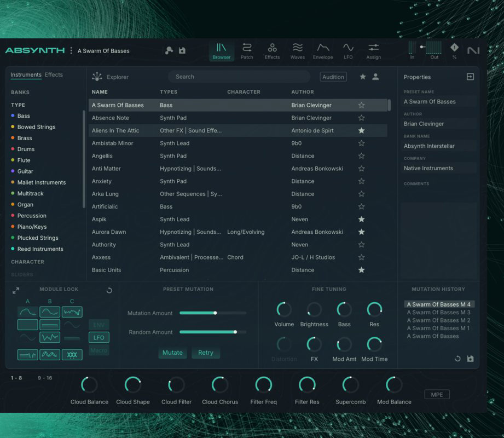This screenshot has height=438, width=504.
Task: Click the save preset disk icon in header
Action: 182,50
